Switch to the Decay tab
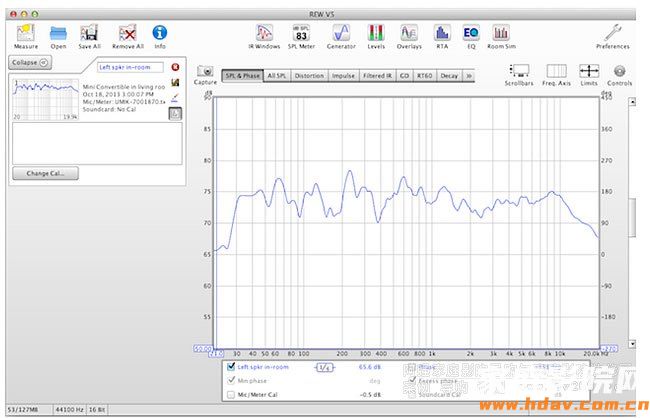The height and width of the screenshot is (418, 650). tap(449, 76)
